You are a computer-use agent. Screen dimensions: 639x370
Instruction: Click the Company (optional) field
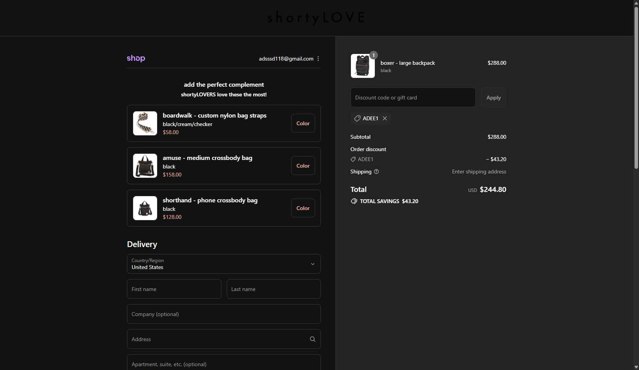tap(224, 314)
